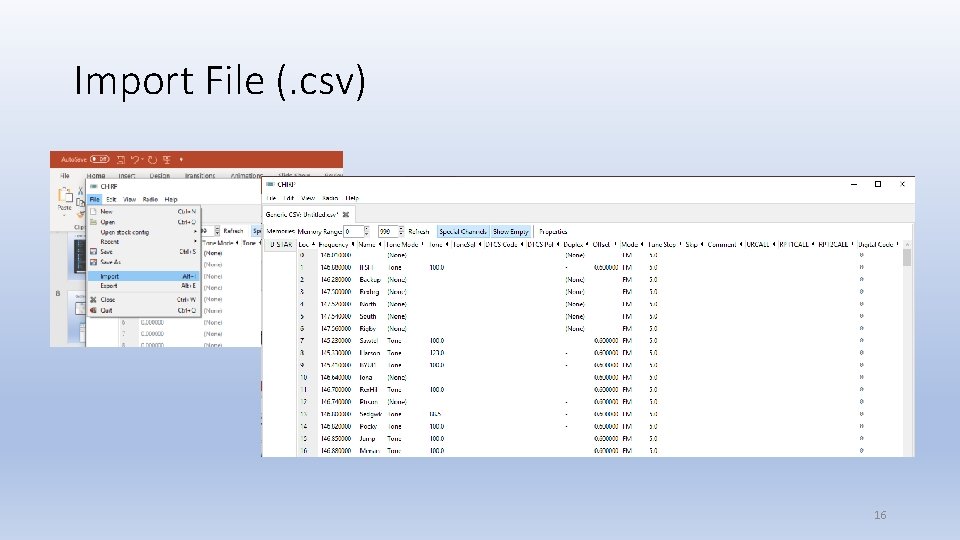Sort by Name column header
Viewport: 960px width, 540px height.
click(369, 244)
